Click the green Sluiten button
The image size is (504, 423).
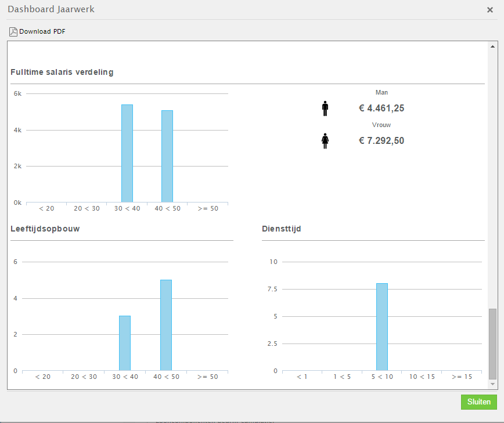click(478, 402)
